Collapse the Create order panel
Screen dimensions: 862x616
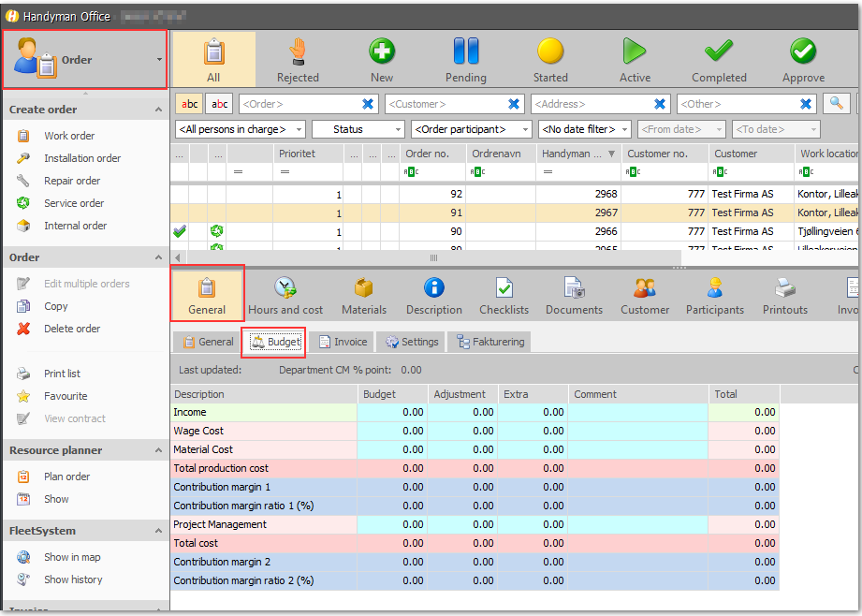tap(158, 110)
